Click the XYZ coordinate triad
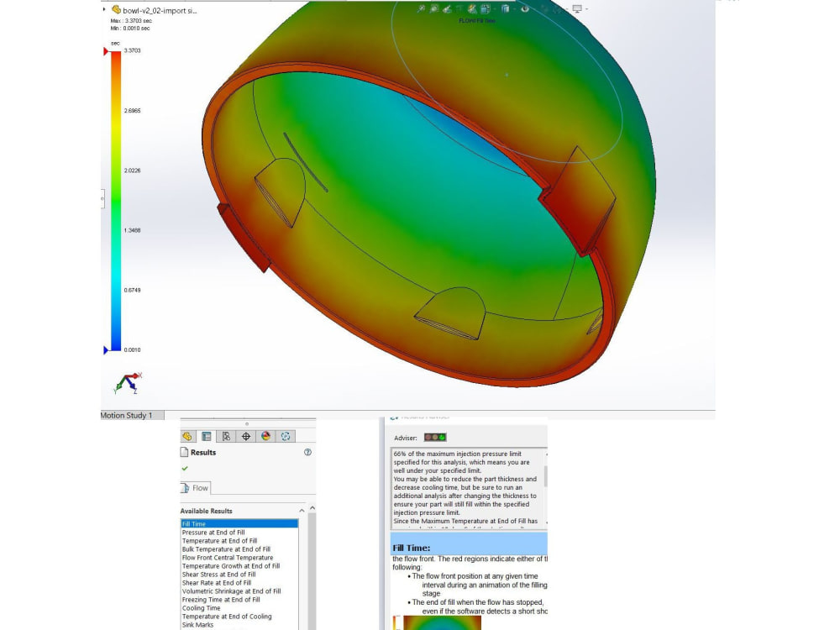The width and height of the screenshot is (840, 630). (x=128, y=383)
